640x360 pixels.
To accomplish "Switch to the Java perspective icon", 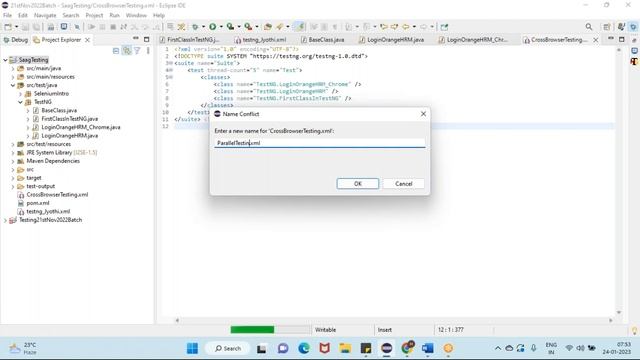I will pyautogui.click(x=621, y=27).
